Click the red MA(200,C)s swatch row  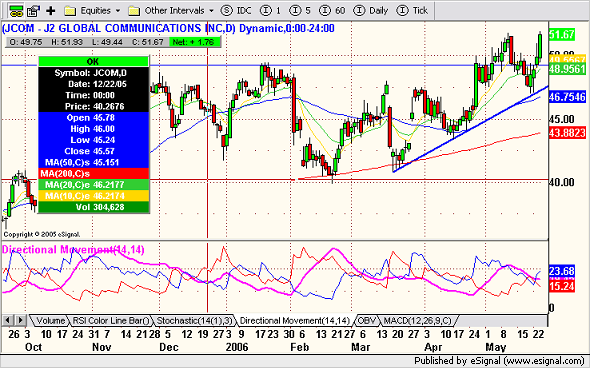(x=93, y=173)
